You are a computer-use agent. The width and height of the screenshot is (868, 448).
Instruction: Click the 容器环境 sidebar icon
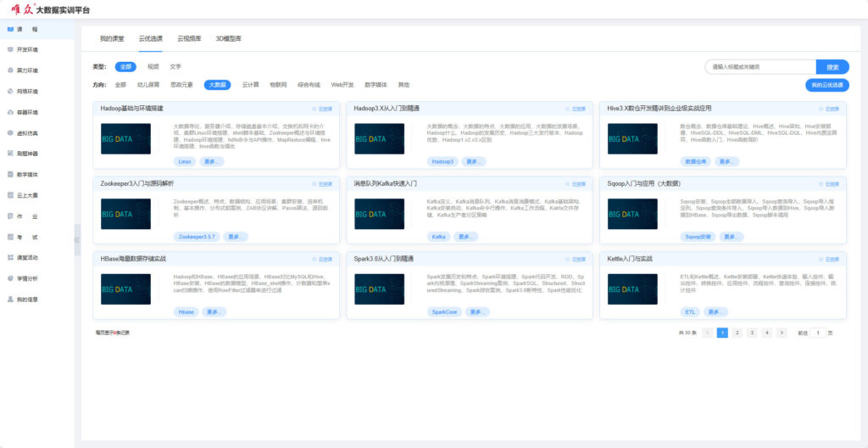point(10,112)
